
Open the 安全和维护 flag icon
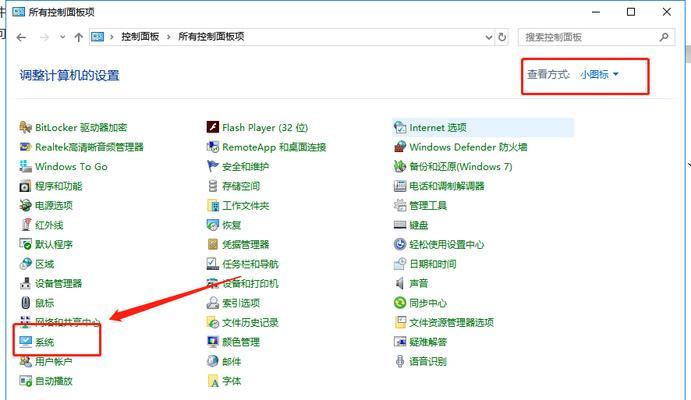pos(212,167)
